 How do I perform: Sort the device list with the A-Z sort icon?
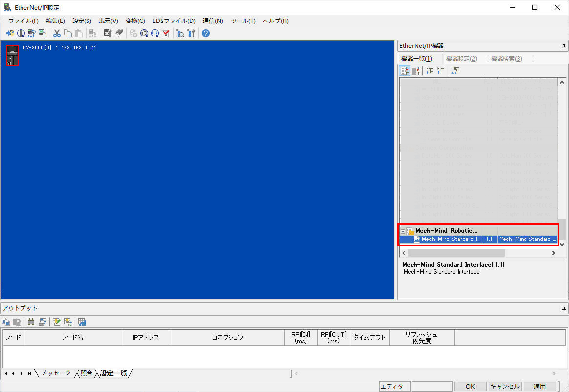[x=404, y=70]
